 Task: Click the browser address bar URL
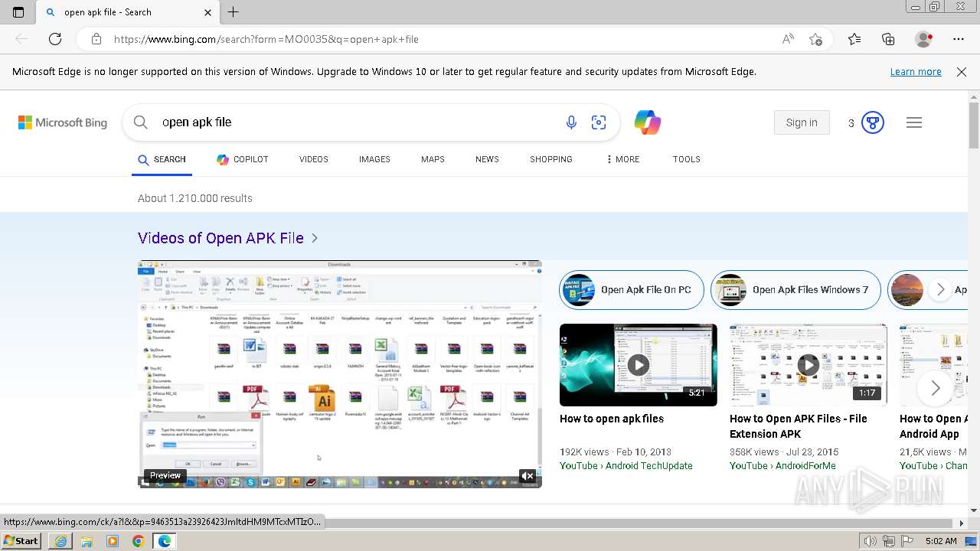tap(266, 39)
